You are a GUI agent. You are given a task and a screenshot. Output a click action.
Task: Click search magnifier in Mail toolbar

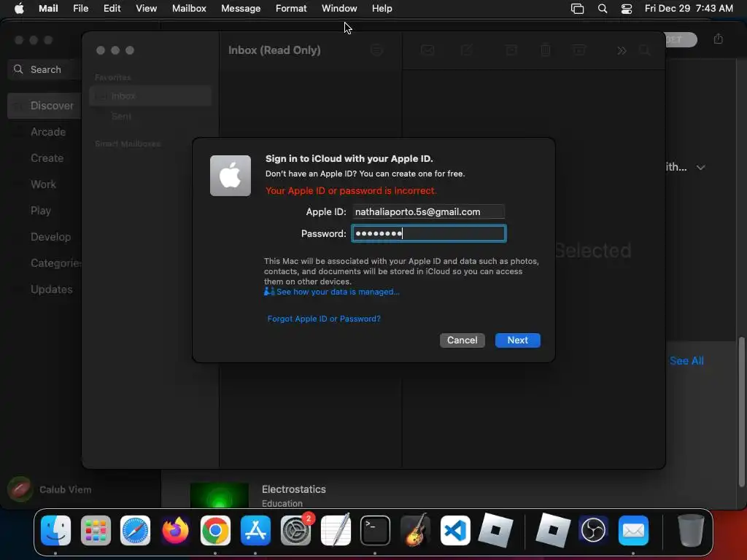click(x=645, y=50)
